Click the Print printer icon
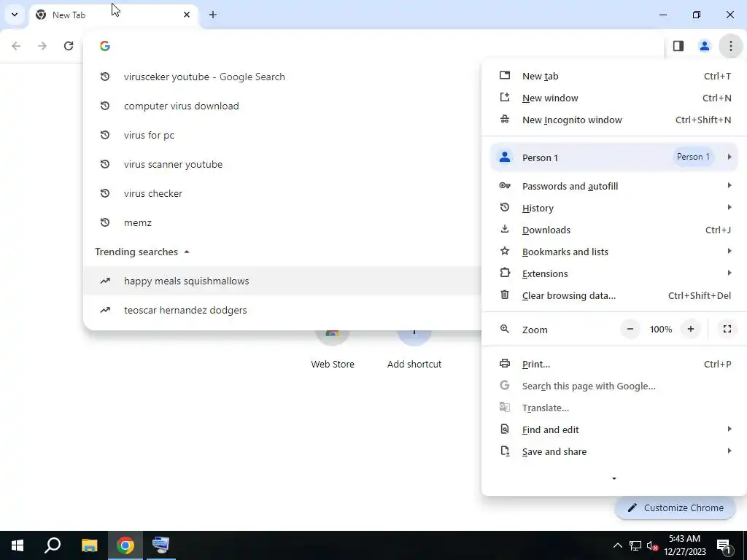This screenshot has height=560, width=747. pyautogui.click(x=505, y=363)
